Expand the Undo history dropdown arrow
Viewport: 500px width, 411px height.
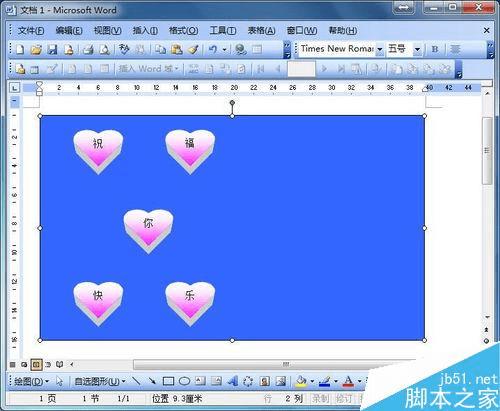(x=224, y=50)
